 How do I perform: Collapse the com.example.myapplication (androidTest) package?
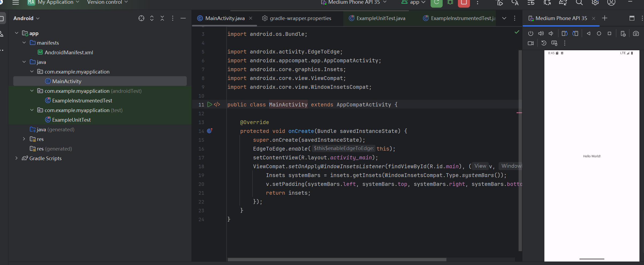(x=32, y=91)
